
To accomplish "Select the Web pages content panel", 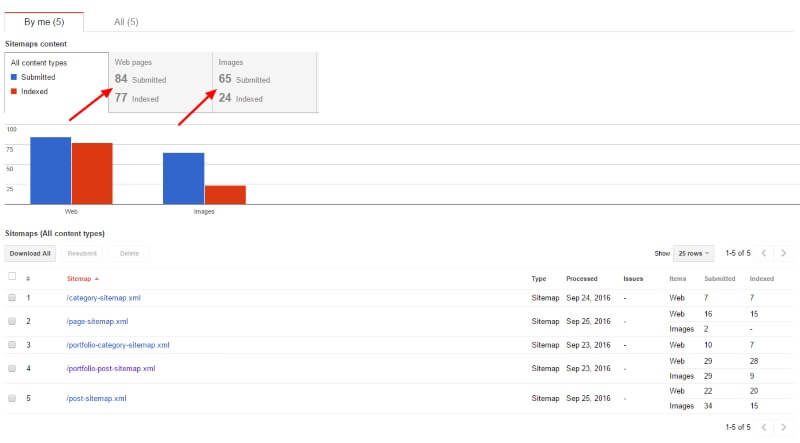I will tap(160, 82).
